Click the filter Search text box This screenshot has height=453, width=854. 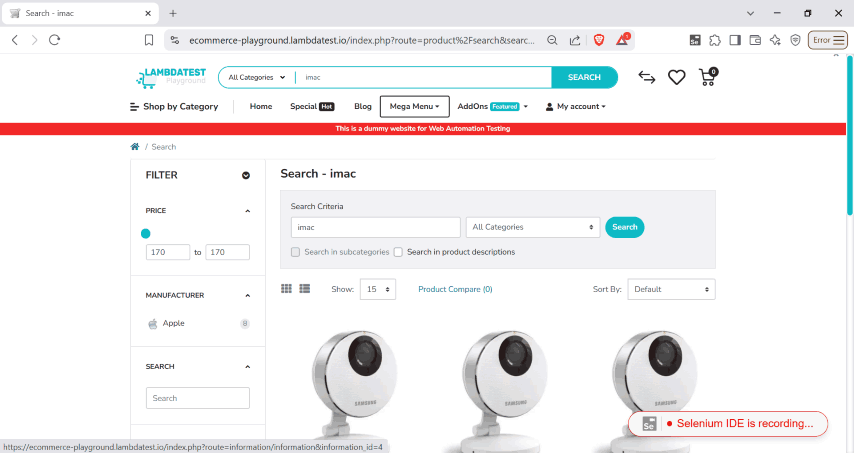click(198, 398)
